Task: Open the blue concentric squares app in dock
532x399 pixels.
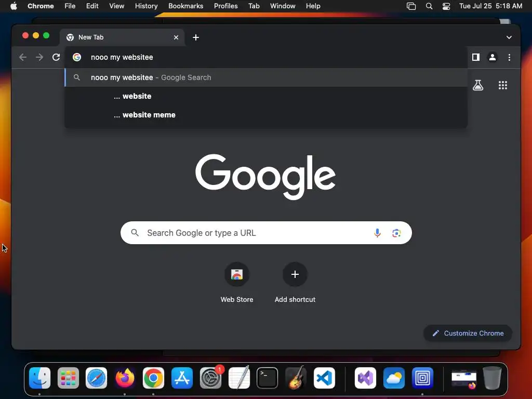Action: tap(422, 378)
